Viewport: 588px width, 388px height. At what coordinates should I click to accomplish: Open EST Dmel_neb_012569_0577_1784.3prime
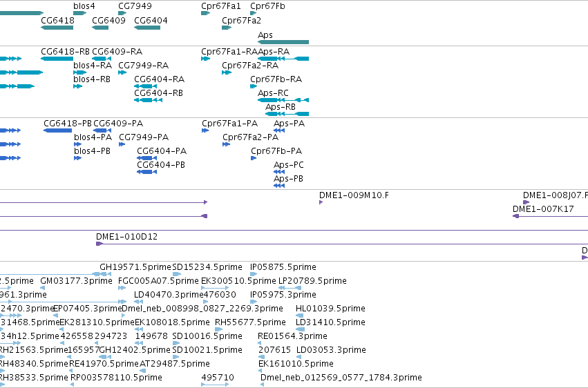coord(341,378)
